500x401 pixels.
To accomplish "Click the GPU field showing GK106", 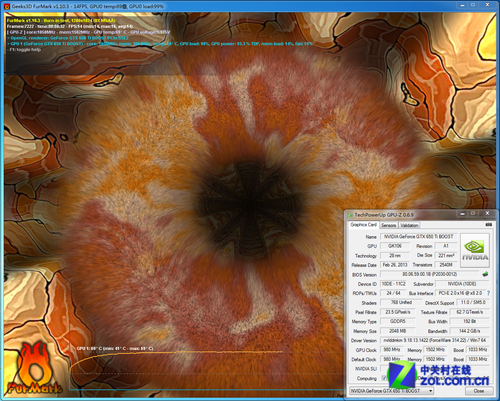I will tap(395, 246).
